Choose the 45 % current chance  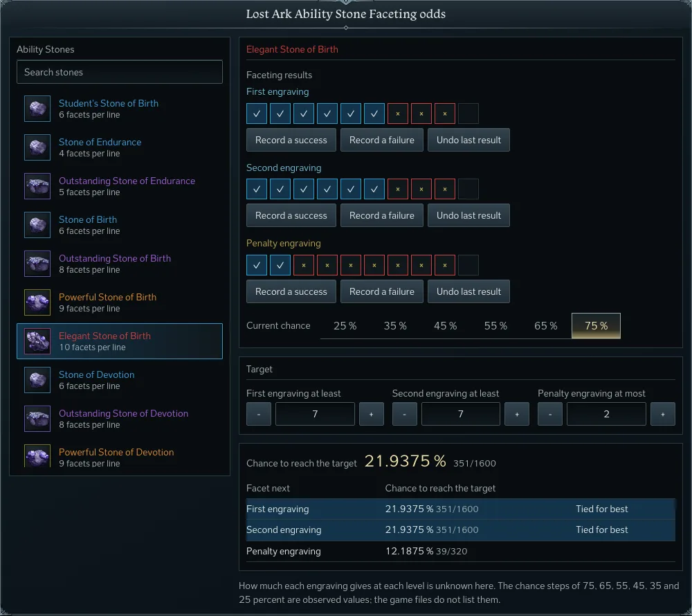[445, 326]
